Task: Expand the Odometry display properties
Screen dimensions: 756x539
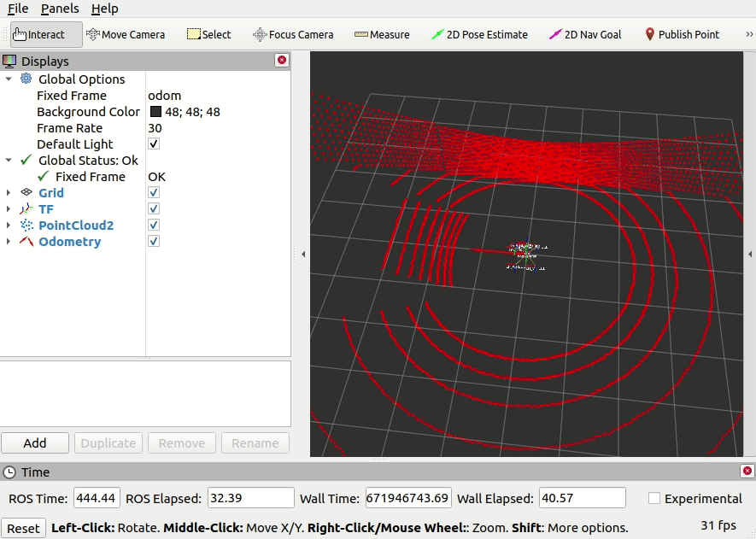Action: tap(9, 241)
